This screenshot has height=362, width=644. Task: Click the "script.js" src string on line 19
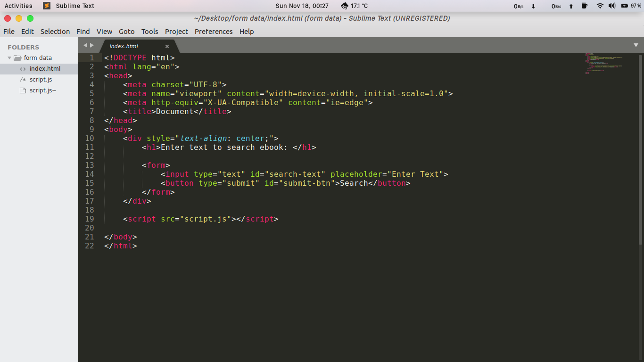pyautogui.click(x=206, y=219)
